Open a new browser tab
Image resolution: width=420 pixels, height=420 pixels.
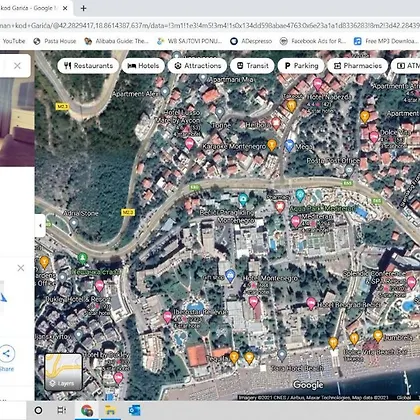coord(84,8)
